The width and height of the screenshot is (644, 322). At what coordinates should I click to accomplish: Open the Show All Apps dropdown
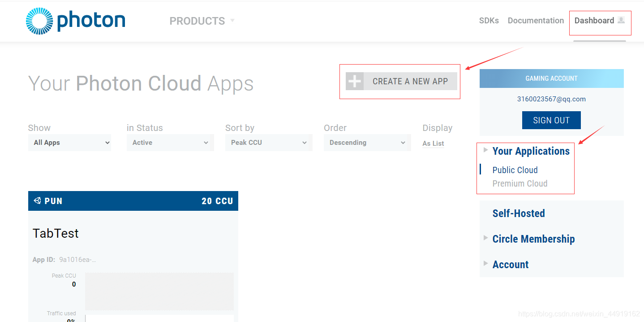pos(69,143)
